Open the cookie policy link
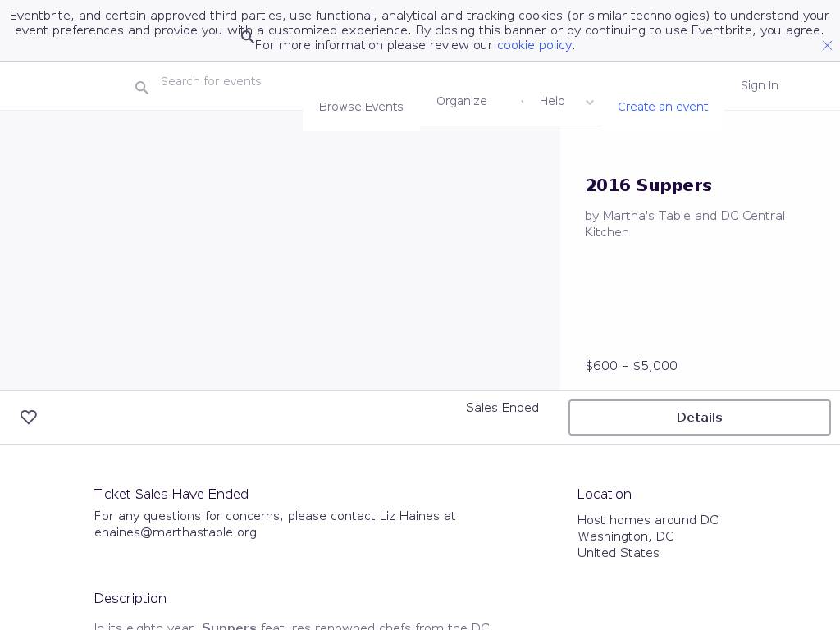The width and height of the screenshot is (840, 630). 534,45
